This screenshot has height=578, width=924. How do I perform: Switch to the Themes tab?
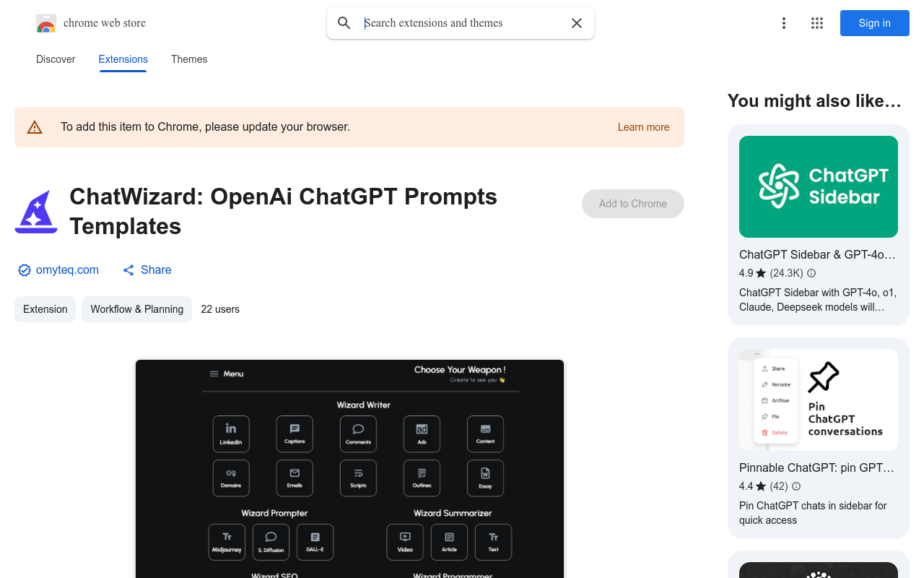coord(188,59)
